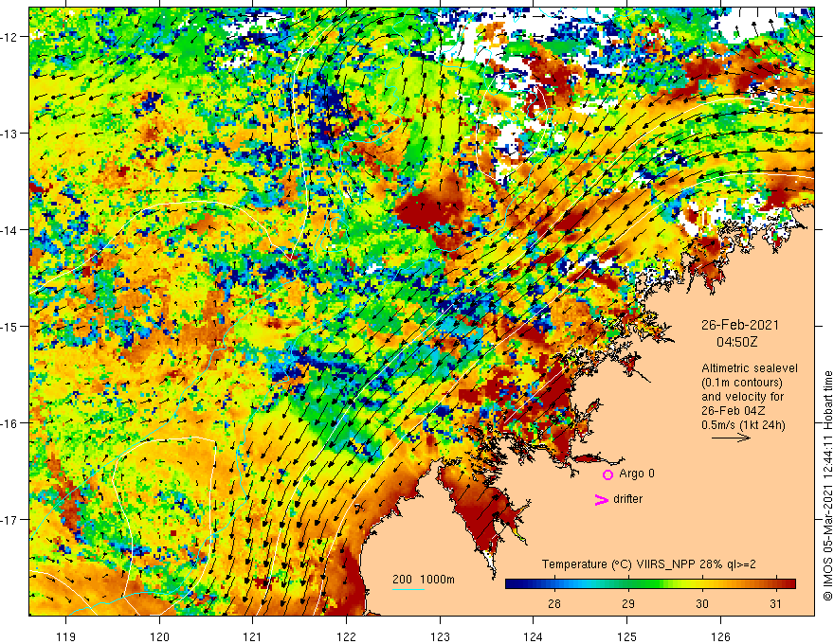Click the latitude axis label -16
Viewport: 834px width, 644px height.
pyautogui.click(x=9, y=423)
